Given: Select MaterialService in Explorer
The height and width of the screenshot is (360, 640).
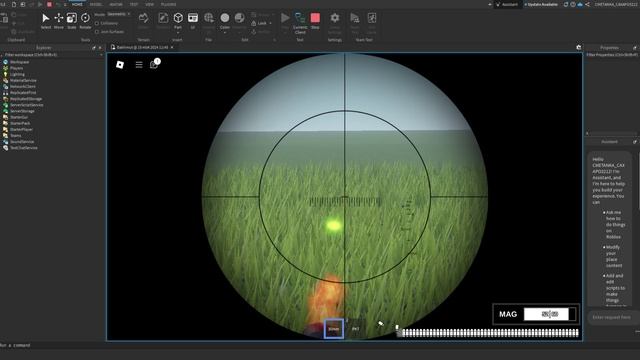Looking at the screenshot, I should 23,80.
